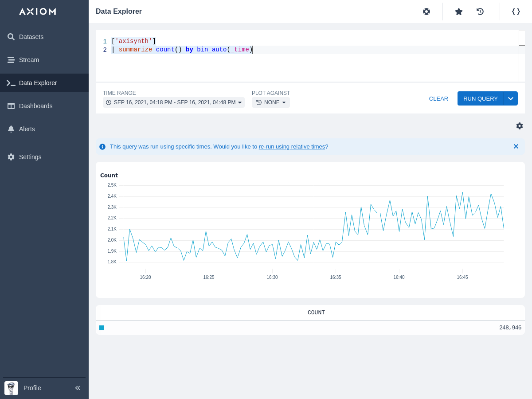
Task: Open chart settings gear icon
Action: pos(520,126)
